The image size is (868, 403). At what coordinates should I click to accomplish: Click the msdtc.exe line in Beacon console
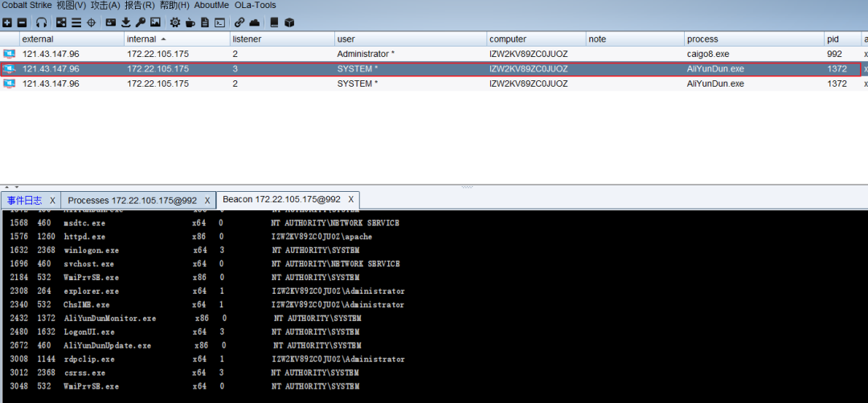tap(205, 223)
